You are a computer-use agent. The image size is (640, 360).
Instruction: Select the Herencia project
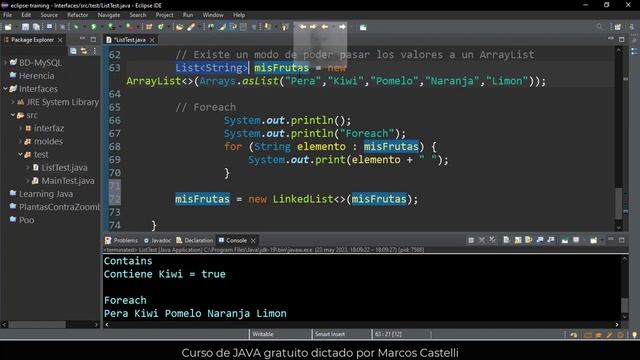[x=36, y=76]
